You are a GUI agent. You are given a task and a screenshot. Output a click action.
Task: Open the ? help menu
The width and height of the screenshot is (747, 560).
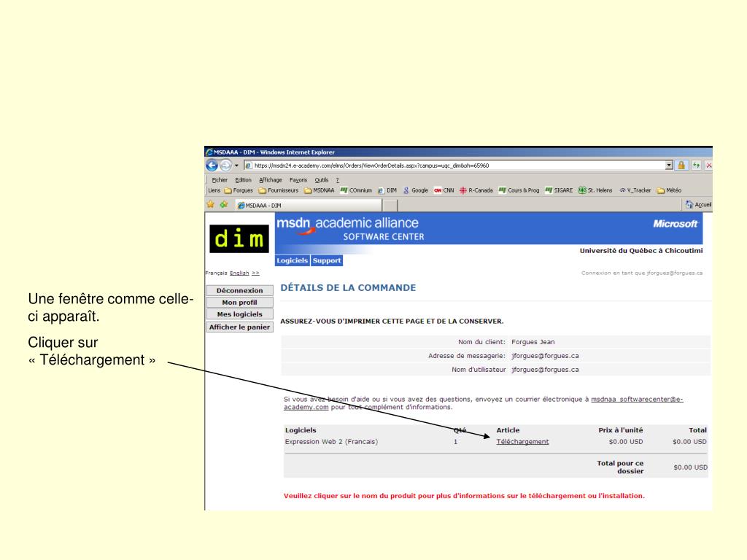(x=337, y=180)
